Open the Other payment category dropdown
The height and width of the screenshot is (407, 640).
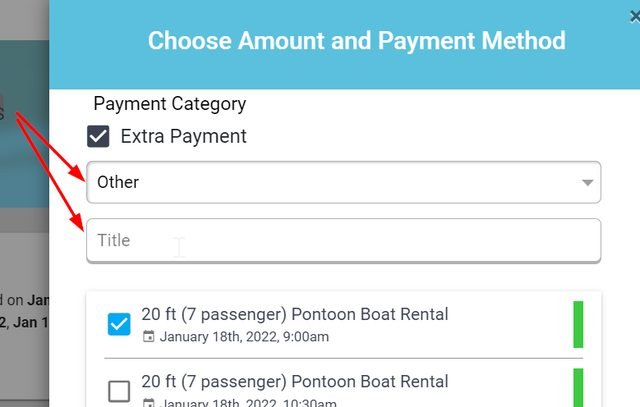(344, 182)
